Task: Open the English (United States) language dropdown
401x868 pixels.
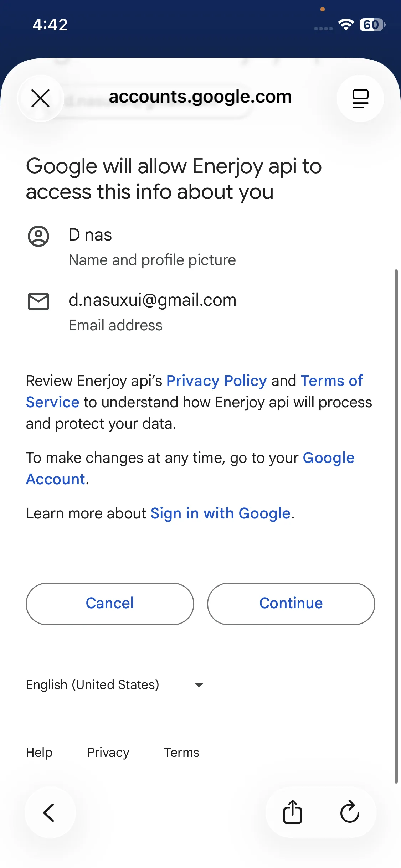Action: click(x=93, y=685)
